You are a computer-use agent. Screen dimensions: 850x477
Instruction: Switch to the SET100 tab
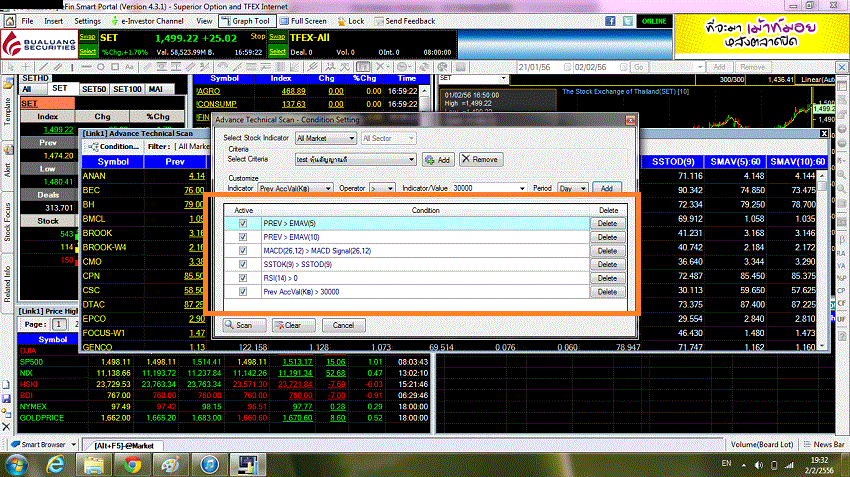point(127,89)
